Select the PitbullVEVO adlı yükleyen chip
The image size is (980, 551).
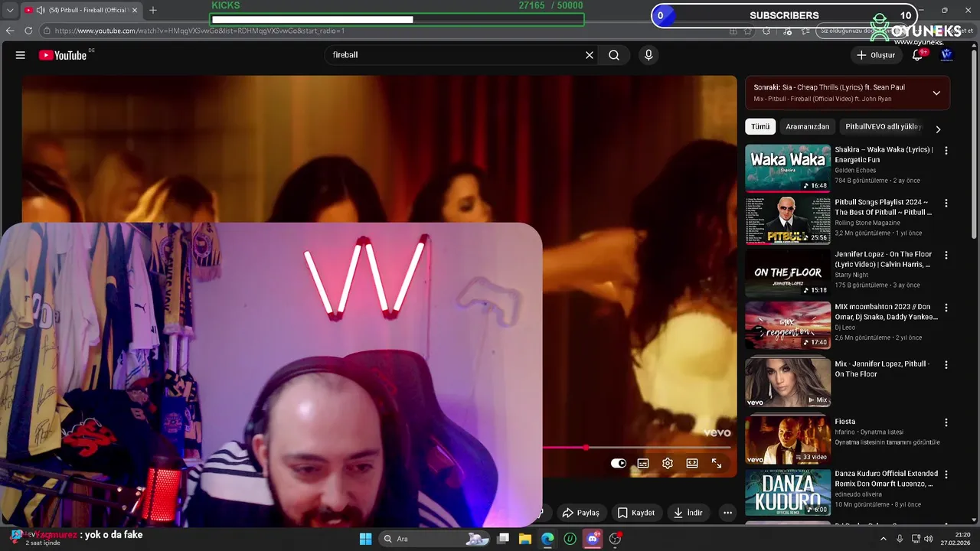pyautogui.click(x=883, y=126)
